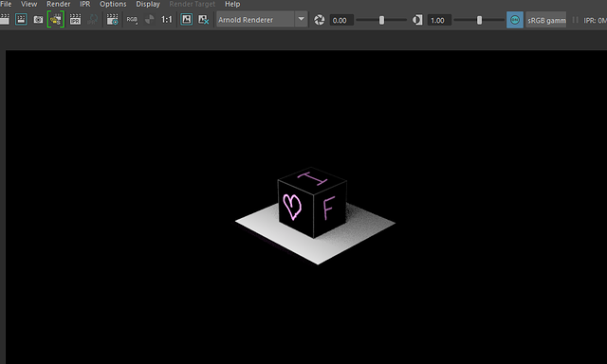This screenshot has width=607, height=364.
Task: Click the Redo previous render clapperboard icon
Action: click(4, 19)
